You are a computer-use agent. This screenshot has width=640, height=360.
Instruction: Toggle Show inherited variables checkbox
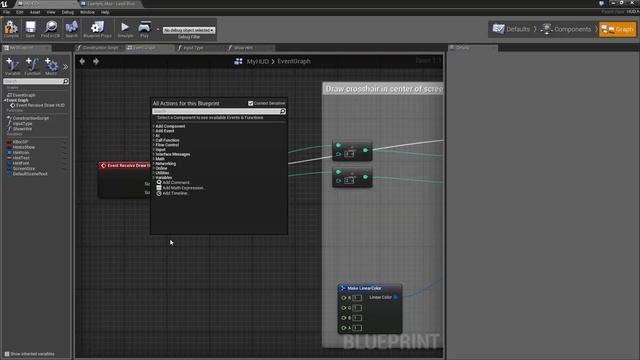click(x=7, y=354)
